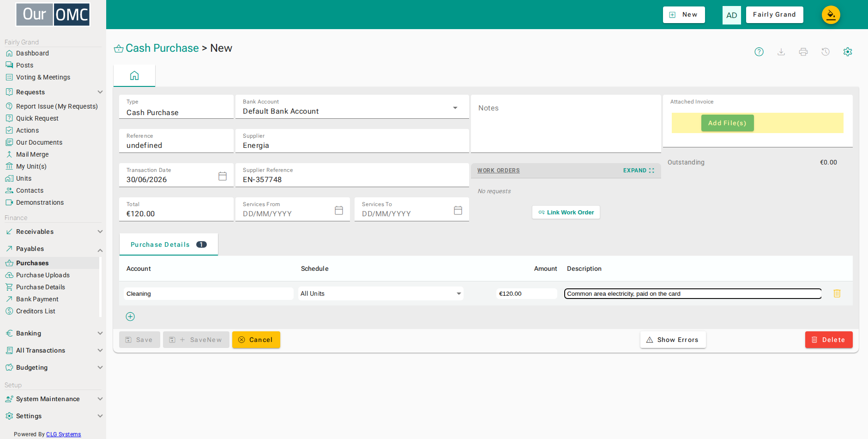Click the AD user avatar
The width and height of the screenshot is (868, 439).
[x=732, y=15]
